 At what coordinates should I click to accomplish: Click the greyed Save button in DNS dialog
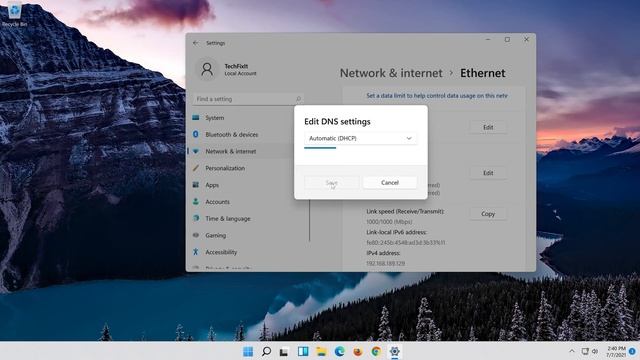(x=331, y=183)
